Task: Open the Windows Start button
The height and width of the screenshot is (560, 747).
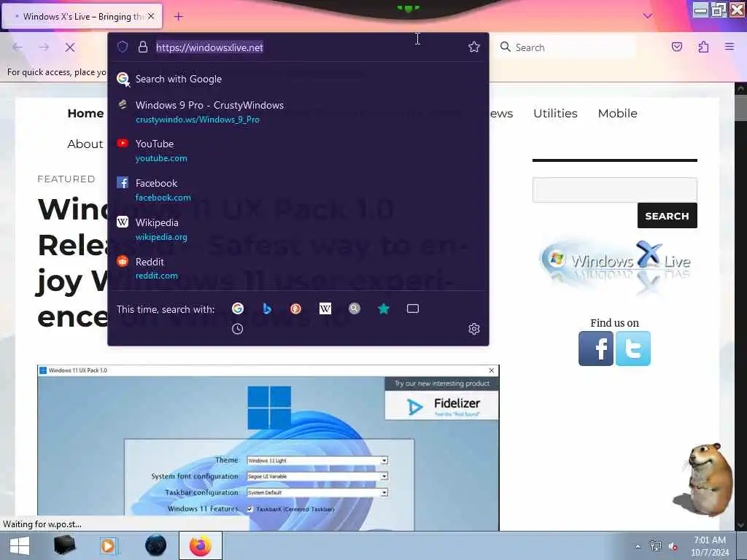Action: click(x=20, y=545)
